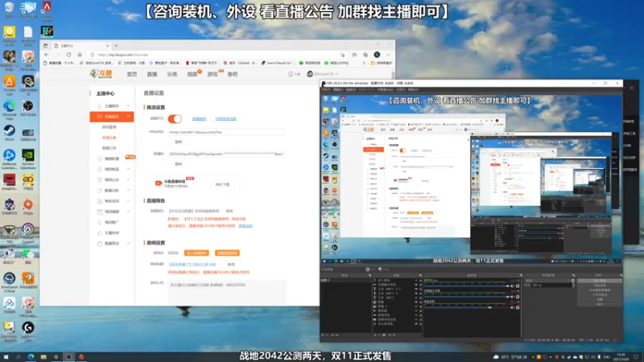Show more bookmarks via the overflow chevron
The height and width of the screenshot is (362, 644).
point(364,64)
